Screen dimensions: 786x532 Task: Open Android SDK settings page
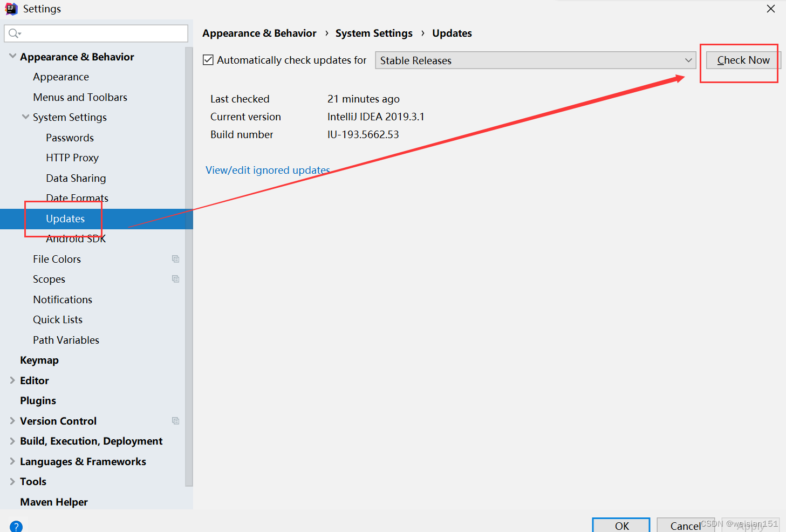tap(76, 238)
